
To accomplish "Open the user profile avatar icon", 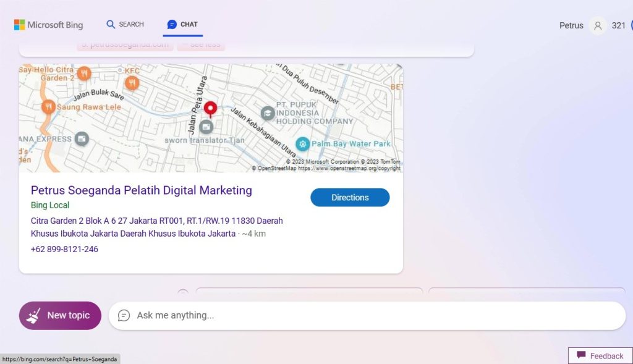I will [x=597, y=25].
